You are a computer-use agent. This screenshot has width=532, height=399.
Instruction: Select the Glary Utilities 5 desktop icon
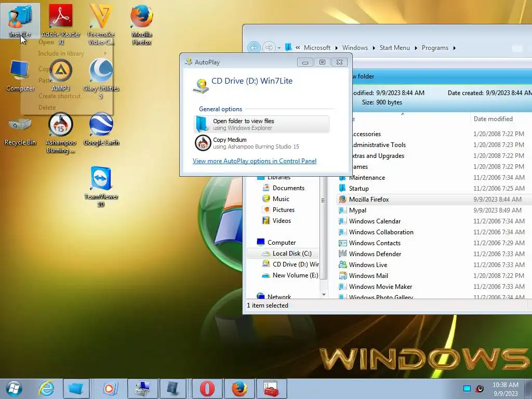(x=101, y=79)
